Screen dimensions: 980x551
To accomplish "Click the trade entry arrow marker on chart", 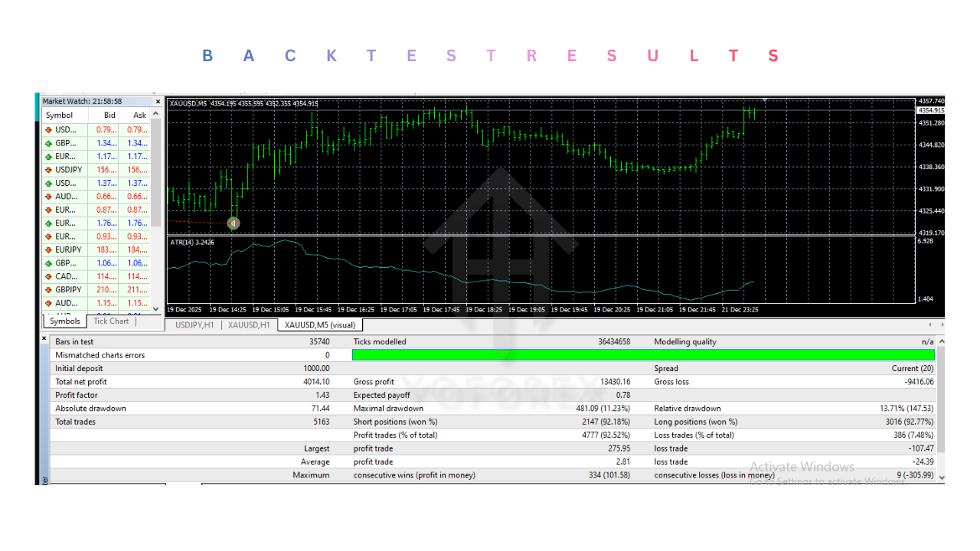I will pyautogui.click(x=234, y=223).
